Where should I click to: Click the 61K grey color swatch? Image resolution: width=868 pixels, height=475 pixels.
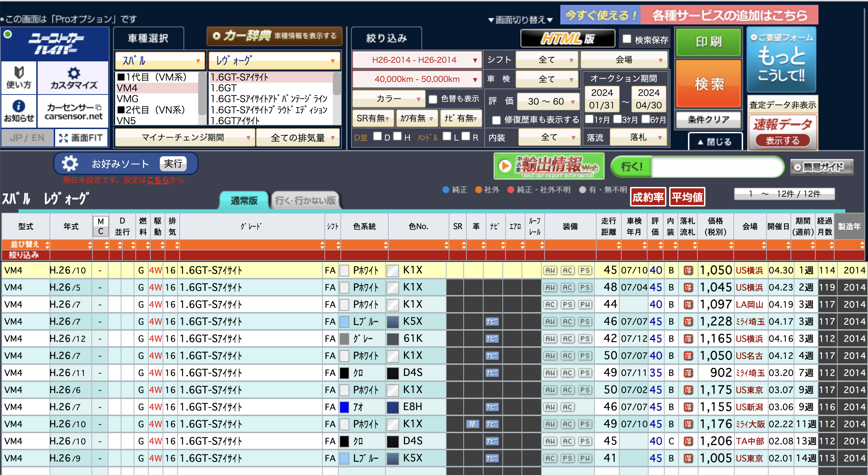(x=392, y=339)
